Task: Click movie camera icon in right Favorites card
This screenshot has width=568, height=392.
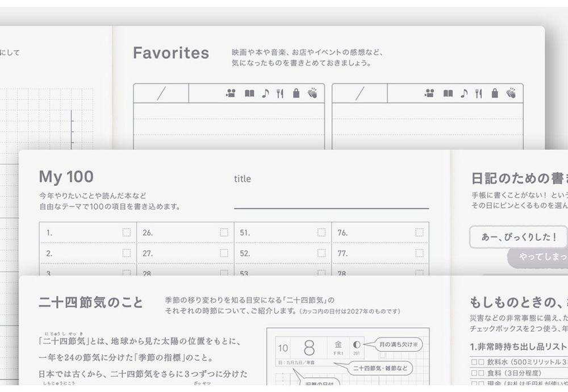Action: 429,94
